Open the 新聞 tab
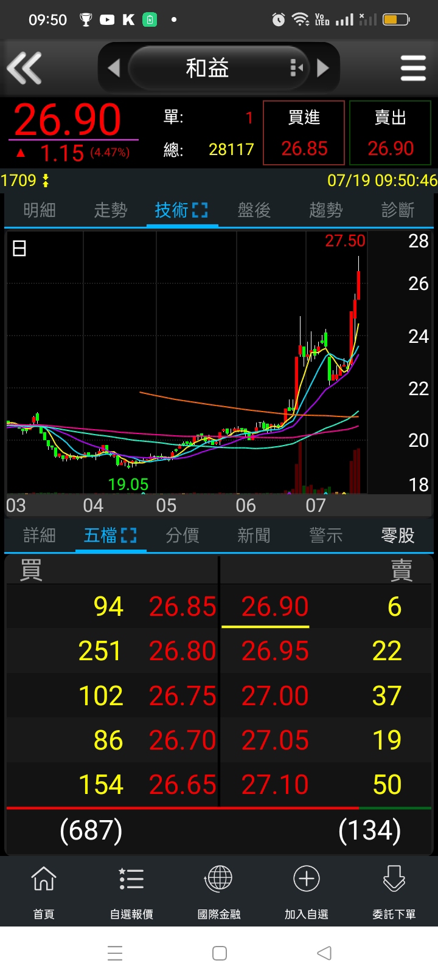The width and height of the screenshot is (438, 980). (x=254, y=536)
